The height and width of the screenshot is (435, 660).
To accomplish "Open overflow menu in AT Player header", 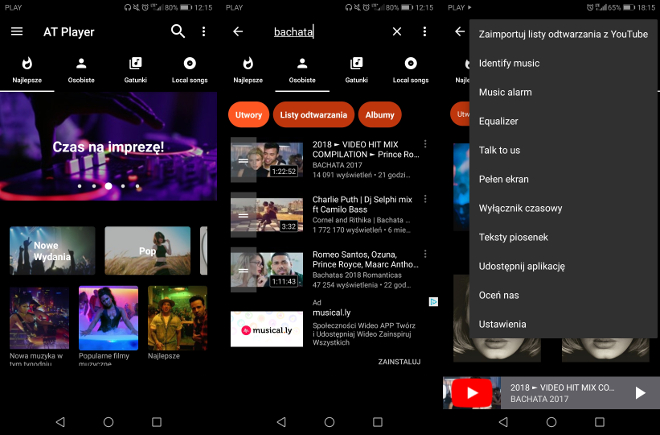I will [x=204, y=32].
